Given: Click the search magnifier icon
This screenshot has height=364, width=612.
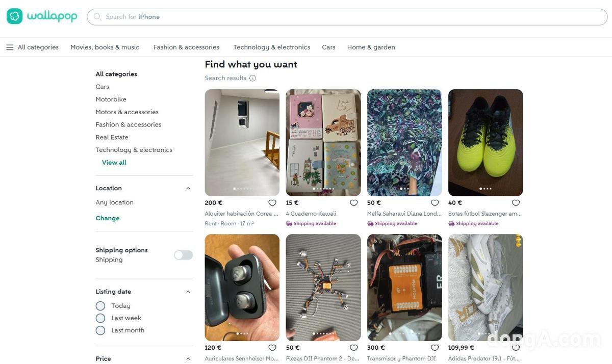Looking at the screenshot, I should (97, 17).
